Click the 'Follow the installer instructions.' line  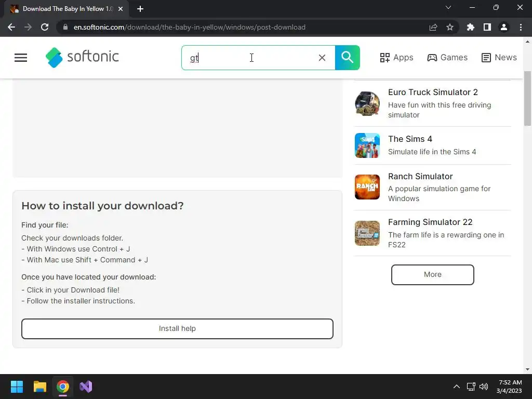[78, 301]
